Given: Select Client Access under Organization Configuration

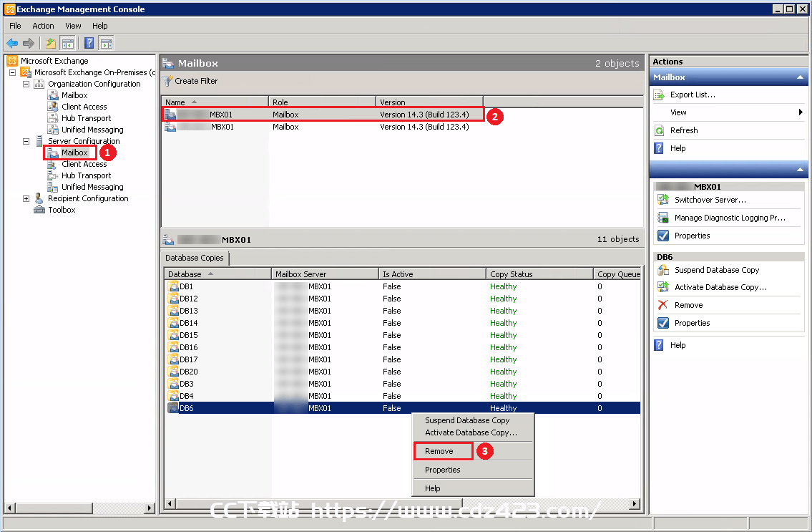Looking at the screenshot, I should [84, 107].
